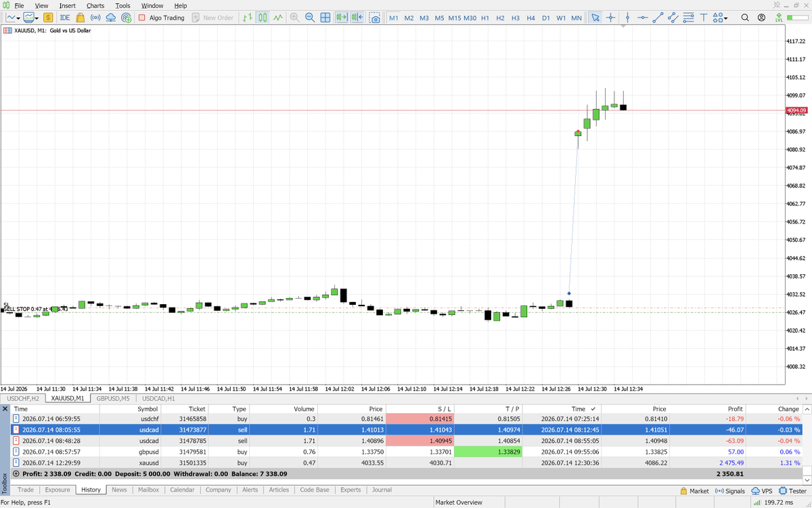Switch to USDCAD,H1 chart tab
The height and width of the screenshot is (508, 812).
(158, 398)
